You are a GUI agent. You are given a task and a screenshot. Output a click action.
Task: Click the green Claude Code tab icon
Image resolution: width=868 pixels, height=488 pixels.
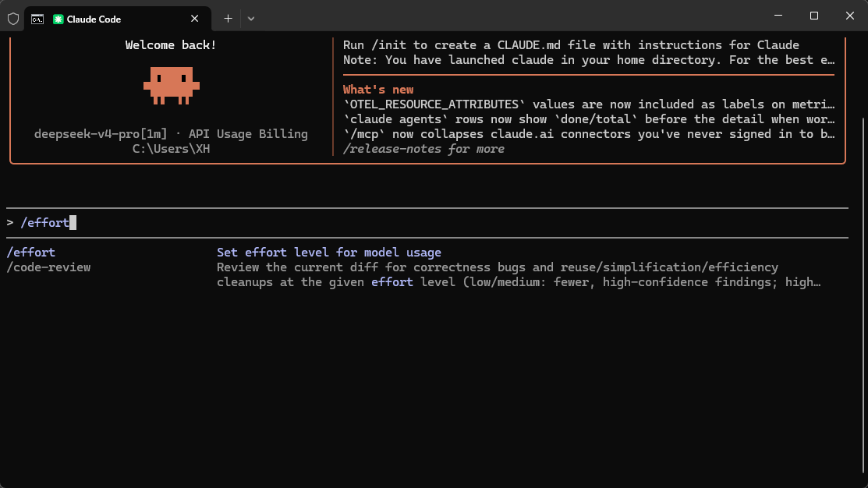[x=58, y=19]
